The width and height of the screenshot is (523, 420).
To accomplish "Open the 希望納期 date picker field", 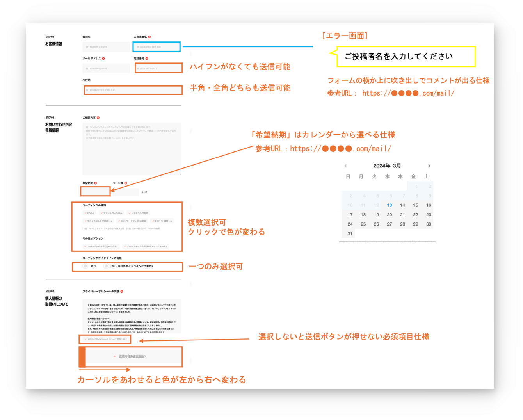I will 95,191.
